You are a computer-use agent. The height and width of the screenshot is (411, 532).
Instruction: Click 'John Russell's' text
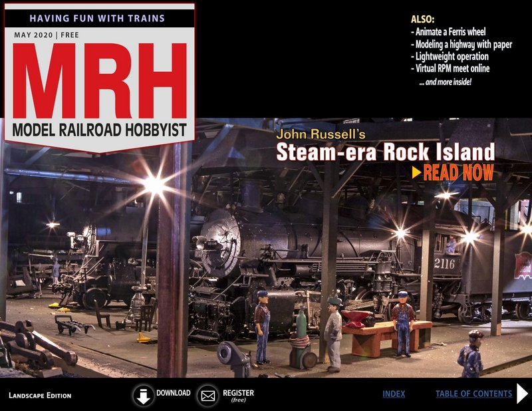(321, 134)
